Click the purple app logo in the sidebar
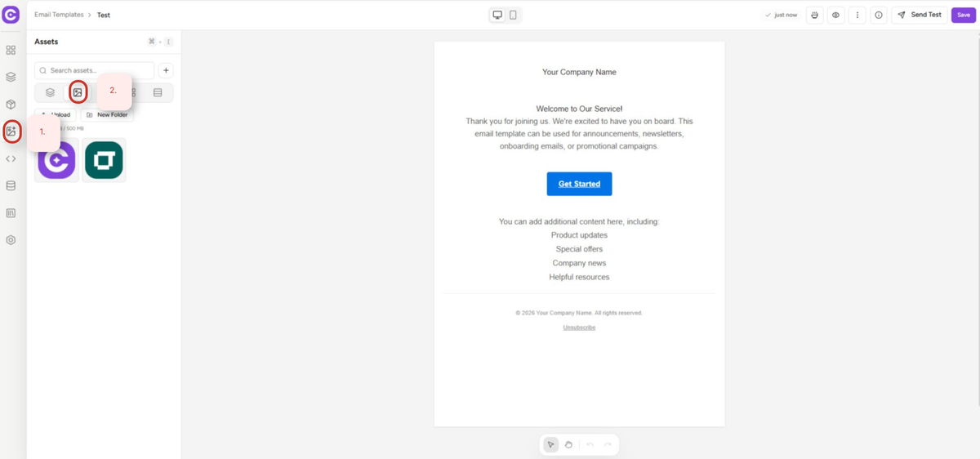Viewport: 980px width, 459px height. click(11, 15)
